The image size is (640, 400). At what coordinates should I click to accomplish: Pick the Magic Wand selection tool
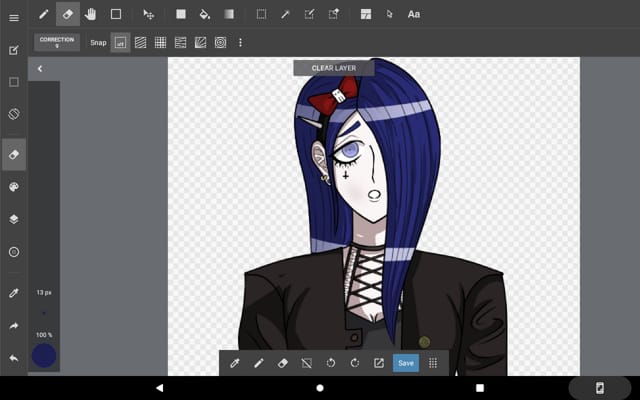point(285,14)
